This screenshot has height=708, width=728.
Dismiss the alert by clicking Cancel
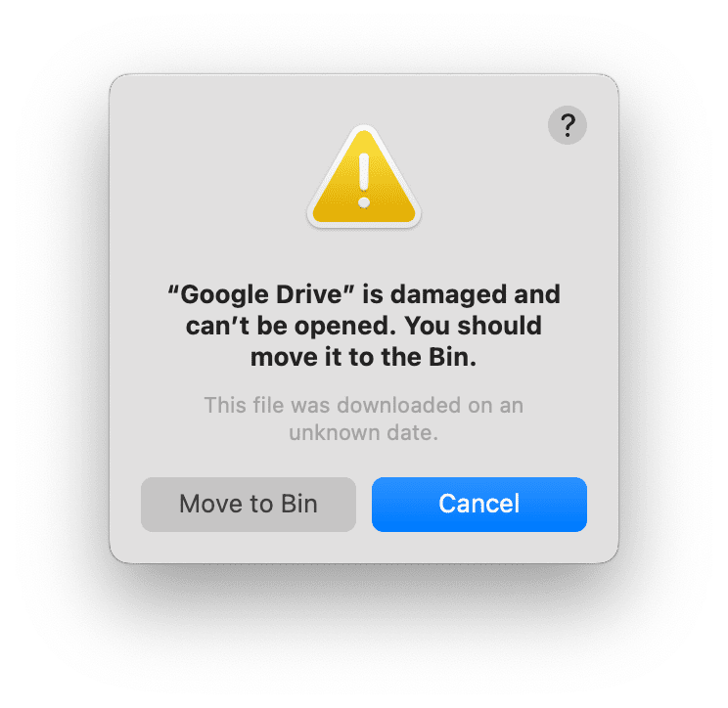coord(479,505)
